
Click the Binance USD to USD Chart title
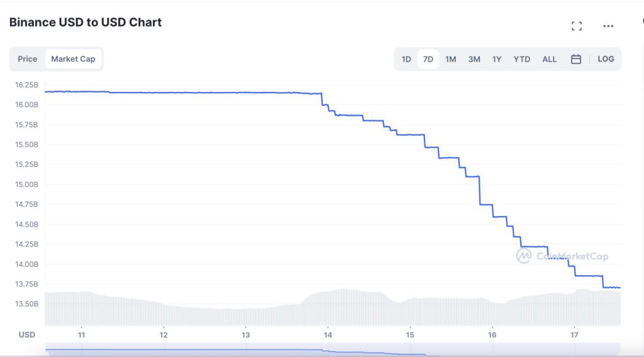[x=86, y=22]
